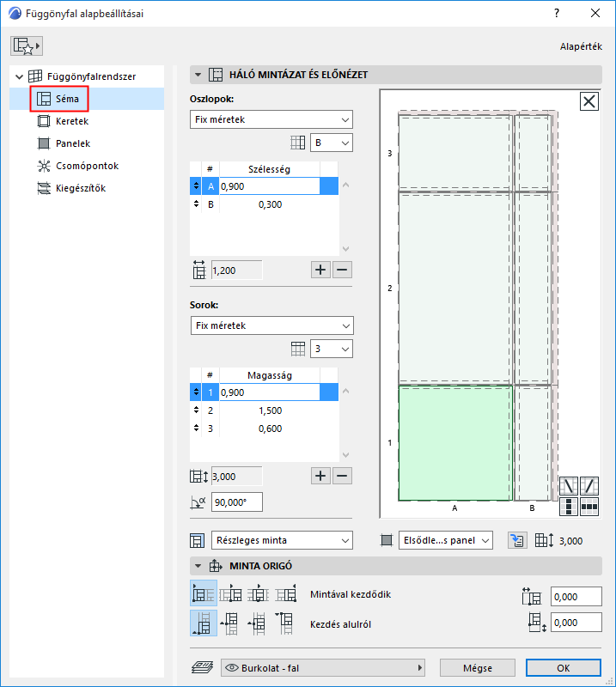Viewport: 616px width, 687px height.
Task: Choose second horizontal pattern origin icon
Action: coord(230,593)
